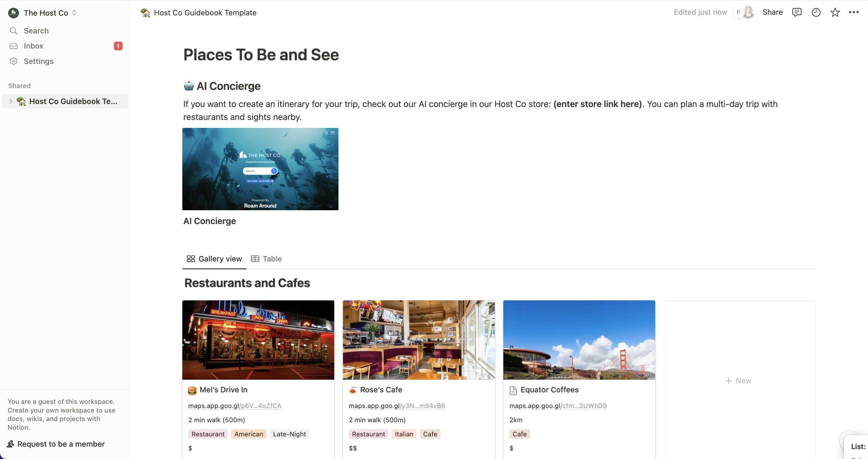Open Search from the sidebar

pyautogui.click(x=36, y=31)
